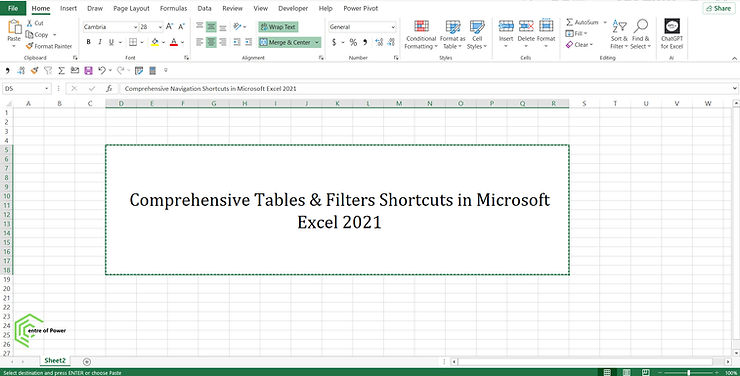Click the Insert cells button

506,33
